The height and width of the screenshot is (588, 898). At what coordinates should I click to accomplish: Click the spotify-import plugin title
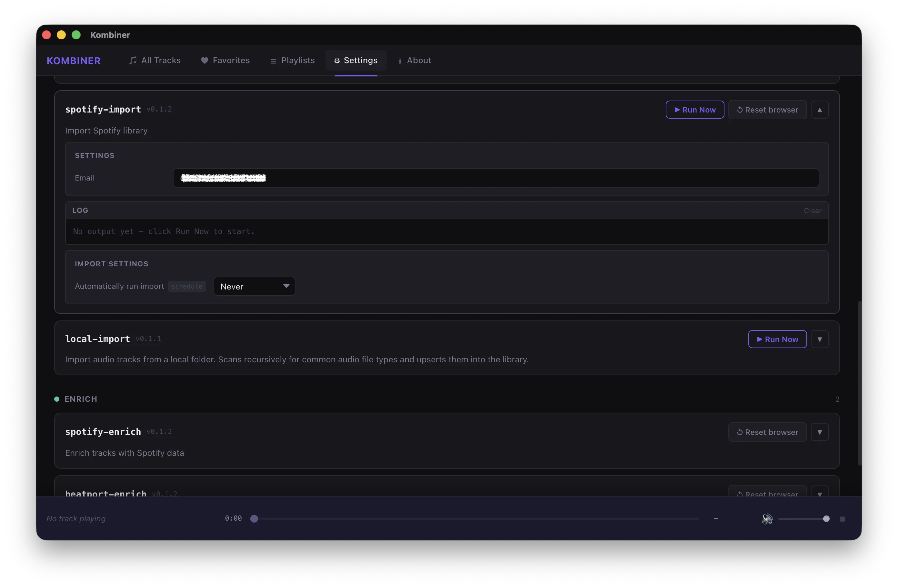103,109
